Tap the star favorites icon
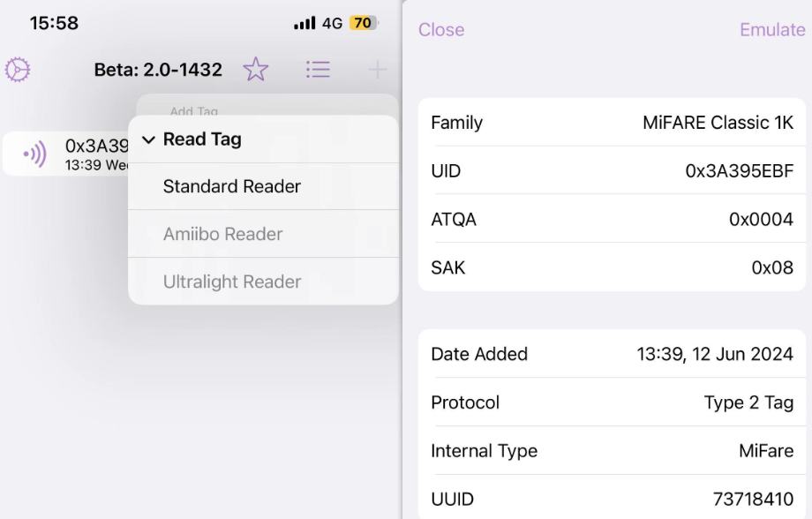The height and width of the screenshot is (519, 812). click(256, 70)
